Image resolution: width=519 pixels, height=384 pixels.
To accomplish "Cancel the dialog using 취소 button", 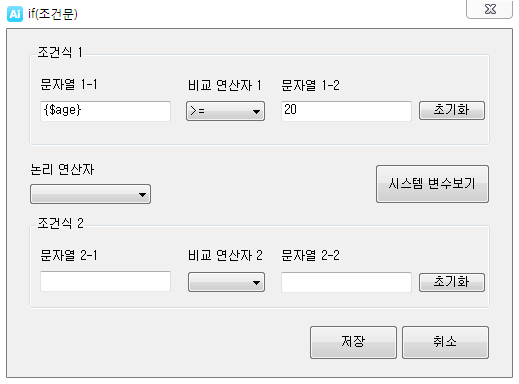I will tap(445, 342).
